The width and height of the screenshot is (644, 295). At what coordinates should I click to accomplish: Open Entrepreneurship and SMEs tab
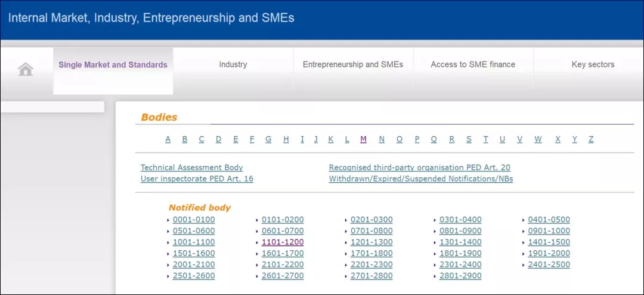click(352, 64)
